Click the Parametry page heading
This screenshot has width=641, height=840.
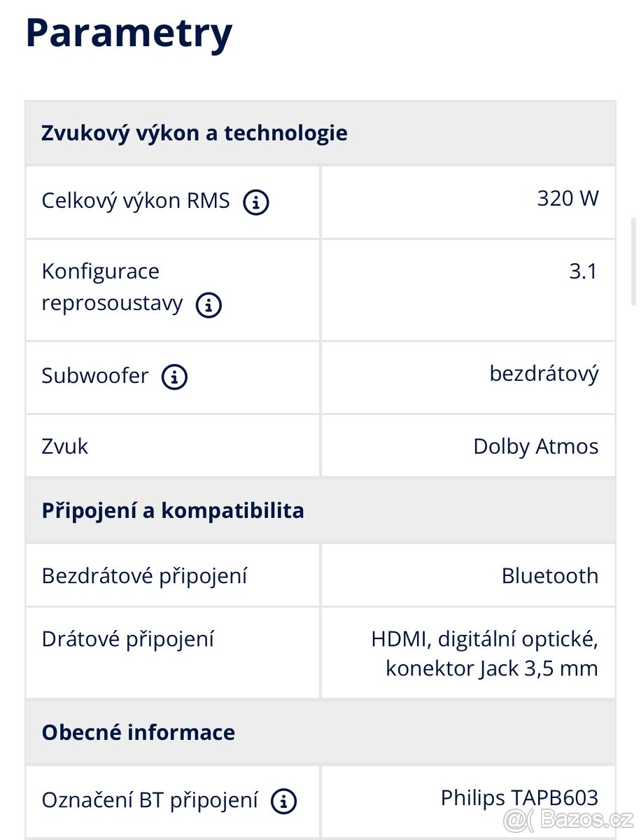point(129,31)
